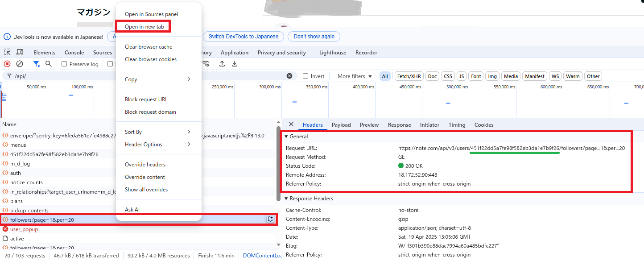644x261 pixels.
Task: Enable the Preserve log checkbox
Action: click(x=64, y=64)
